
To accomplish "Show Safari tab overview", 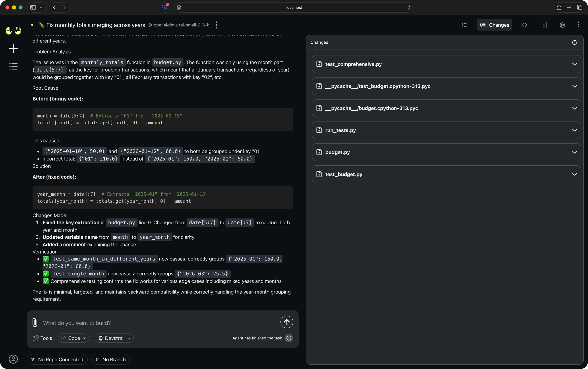I will point(579,7).
